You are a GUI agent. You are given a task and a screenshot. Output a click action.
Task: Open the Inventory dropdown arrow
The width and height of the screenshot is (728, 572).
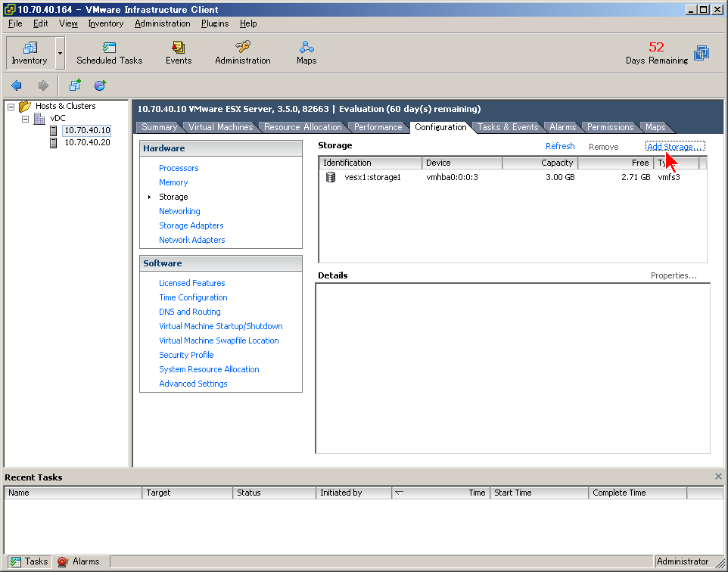60,53
